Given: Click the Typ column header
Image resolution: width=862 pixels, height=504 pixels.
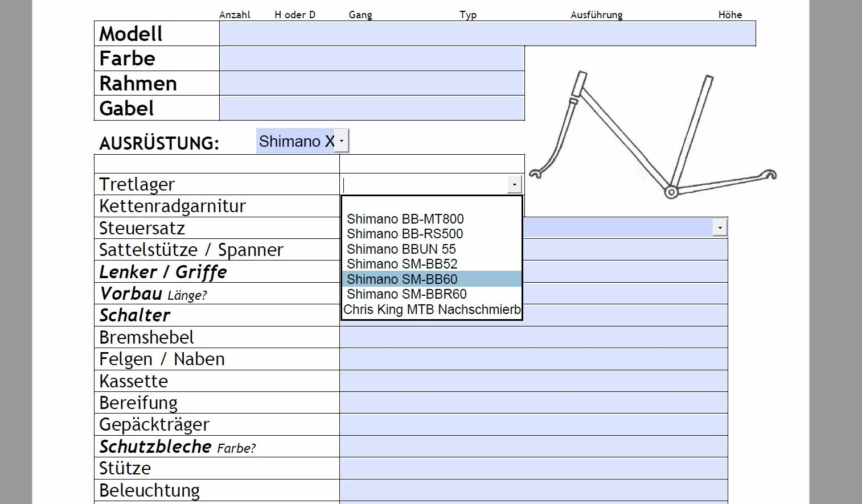Looking at the screenshot, I should point(468,15).
